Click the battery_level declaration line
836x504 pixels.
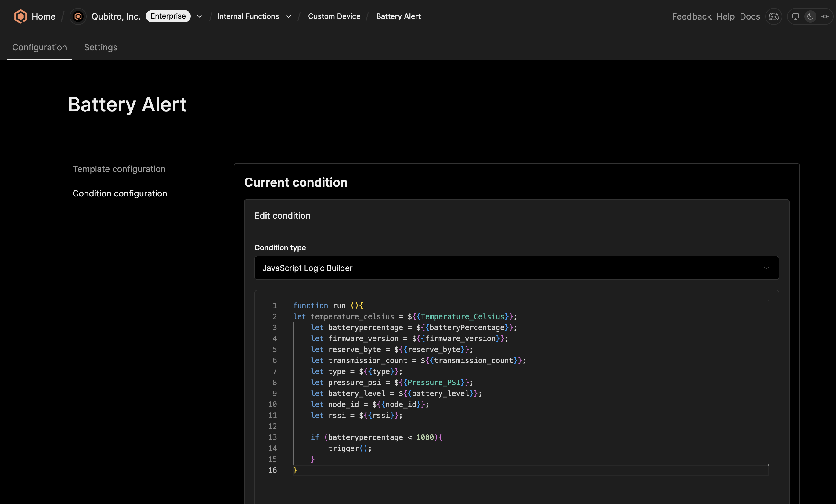click(x=396, y=394)
